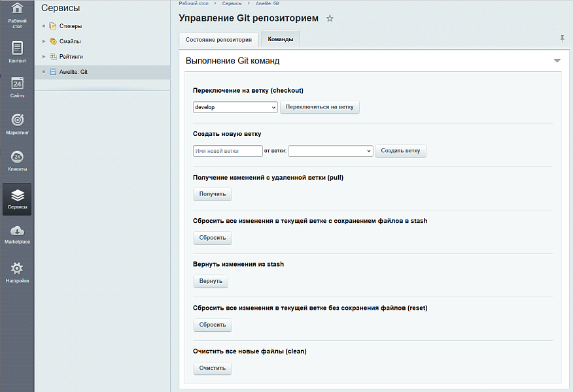
Task: Click the Имя новой ветки input field
Action: click(228, 151)
